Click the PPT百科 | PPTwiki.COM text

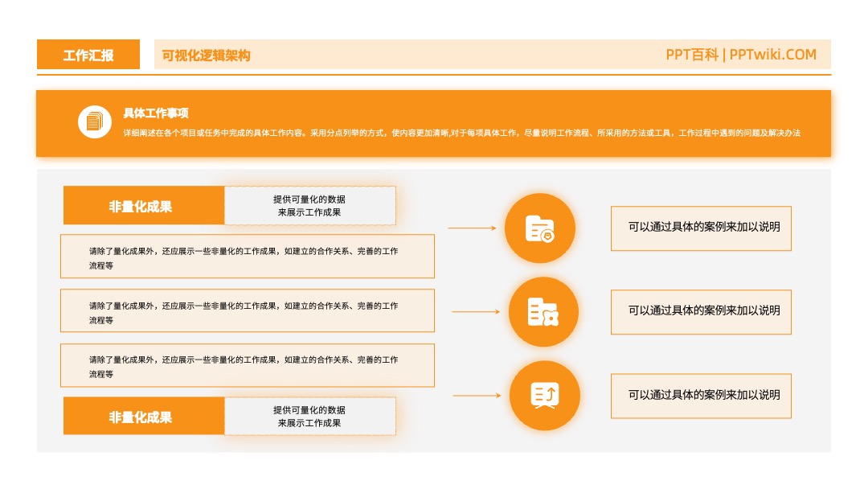point(741,54)
